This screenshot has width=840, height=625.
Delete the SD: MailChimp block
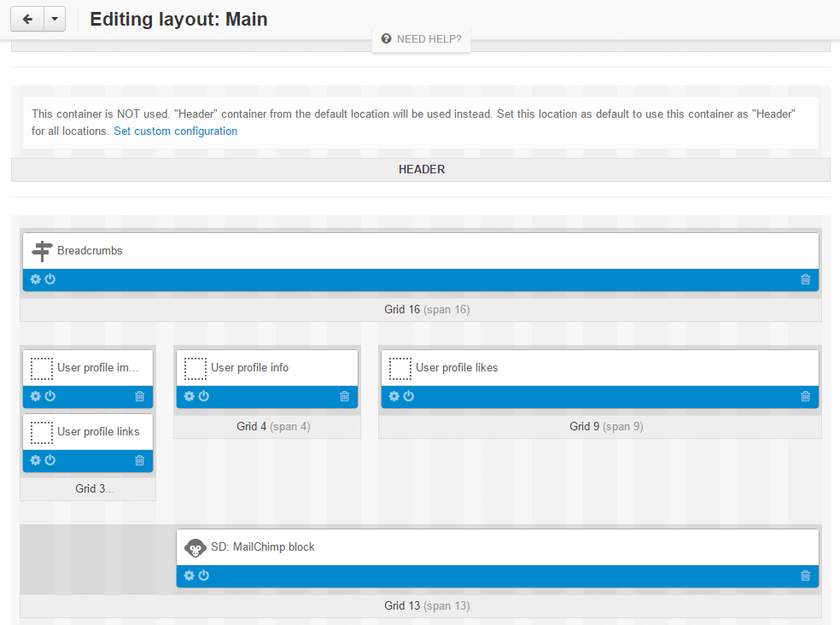tap(805, 575)
